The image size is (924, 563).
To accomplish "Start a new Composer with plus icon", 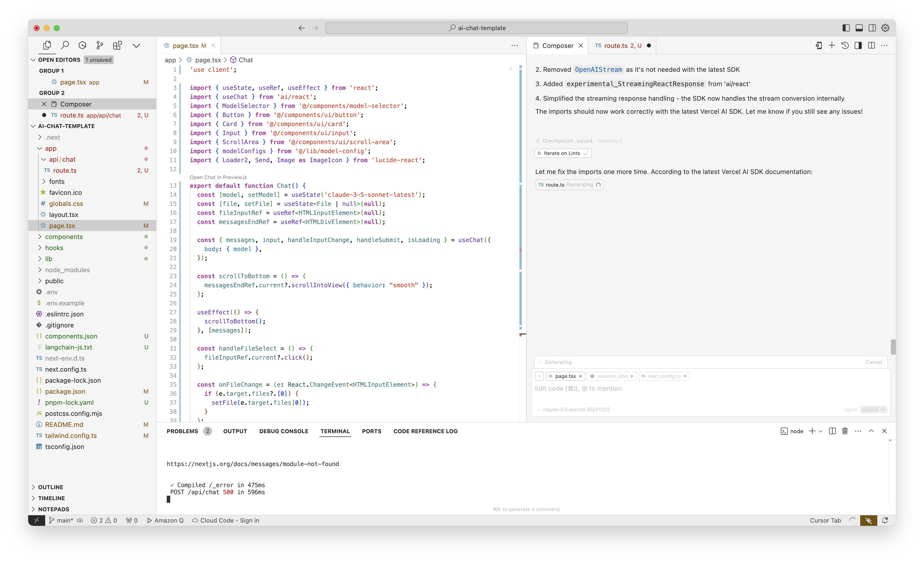I will 832,45.
